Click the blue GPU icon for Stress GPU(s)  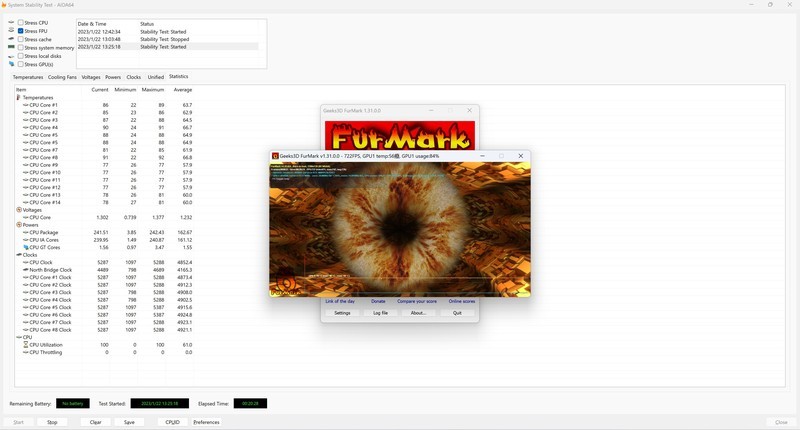coord(11,64)
